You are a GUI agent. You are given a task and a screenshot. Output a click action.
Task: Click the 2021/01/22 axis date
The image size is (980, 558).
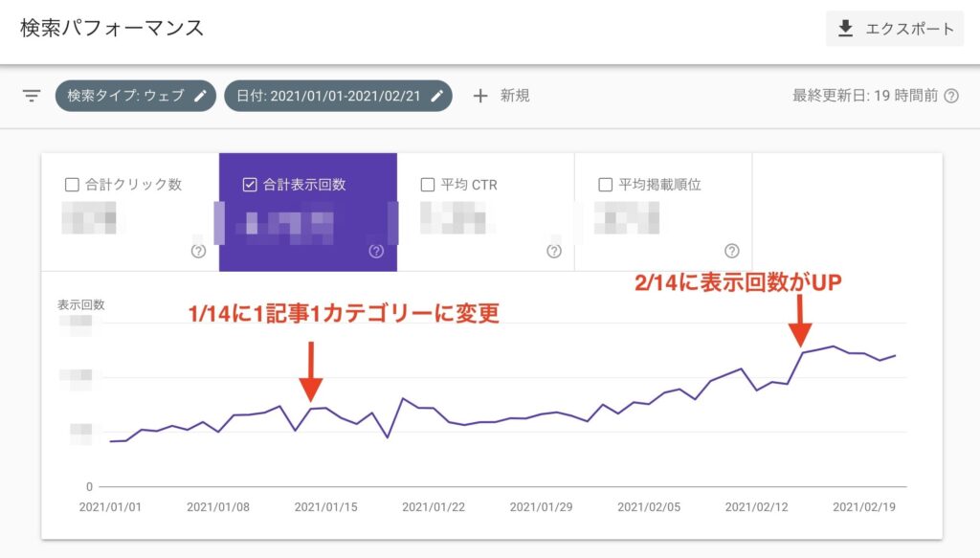coord(434,506)
